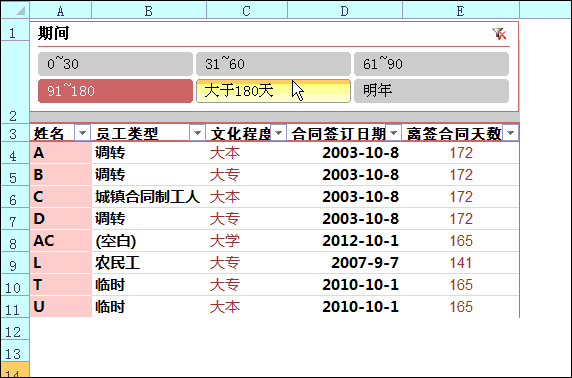Select the 61~90 slicer button
Image resolution: width=572 pixels, height=378 pixels.
(x=431, y=64)
